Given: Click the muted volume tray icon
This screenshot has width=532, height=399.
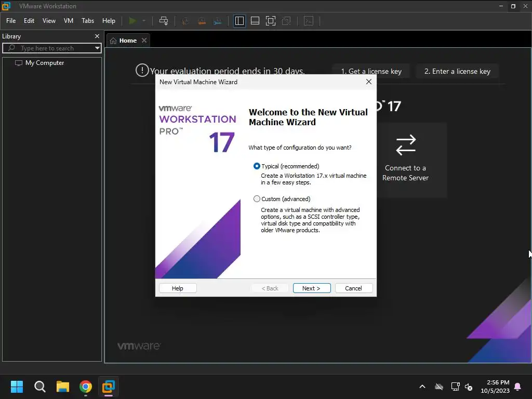Looking at the screenshot, I should pos(469,387).
